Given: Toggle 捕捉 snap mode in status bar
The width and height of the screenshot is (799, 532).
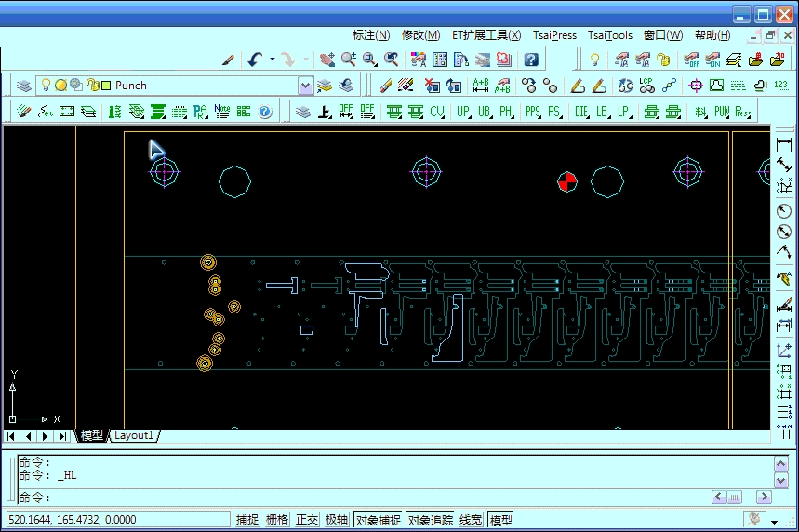Looking at the screenshot, I should (x=247, y=520).
